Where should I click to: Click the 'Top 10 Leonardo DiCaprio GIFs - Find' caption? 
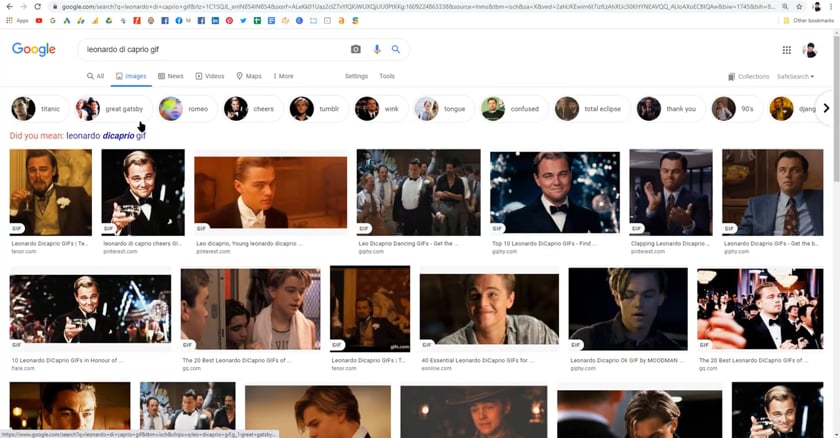click(545, 244)
